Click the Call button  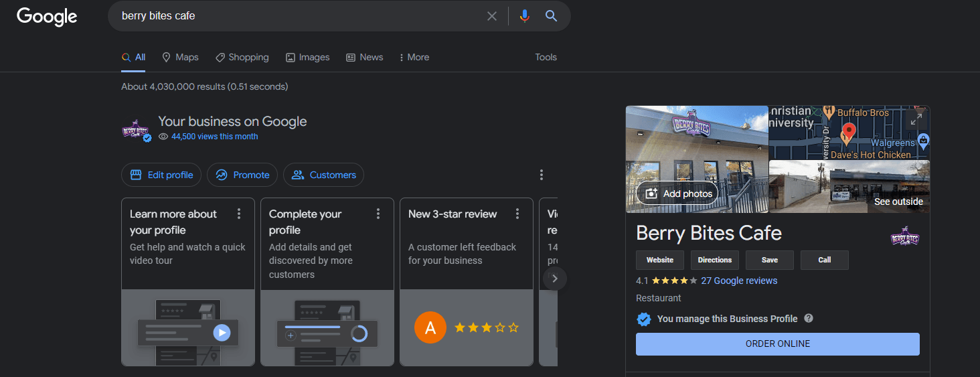825,260
